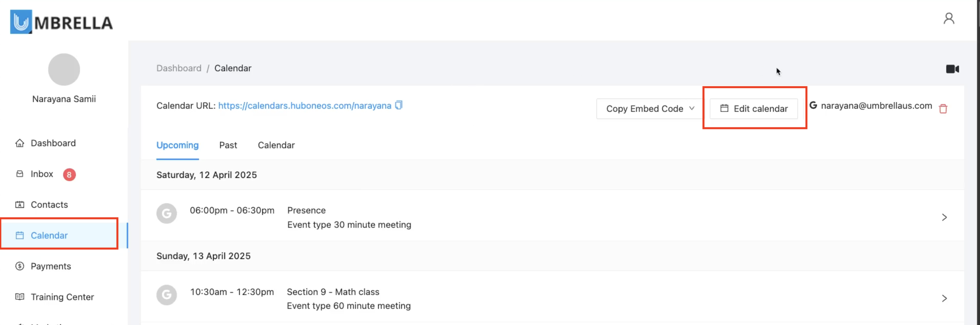Switch to the Past tab

(x=228, y=145)
